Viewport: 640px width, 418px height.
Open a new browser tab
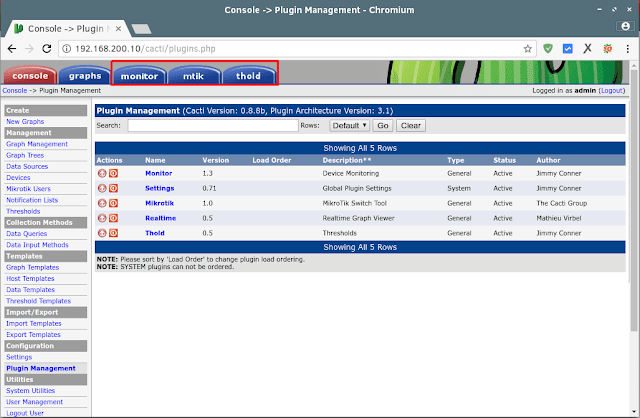[141, 29]
